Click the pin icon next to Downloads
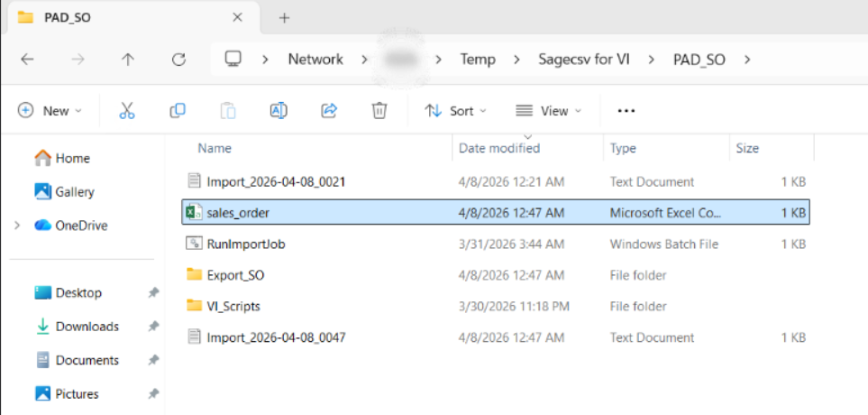Image resolution: width=868 pixels, height=415 pixels. pyautogui.click(x=153, y=327)
